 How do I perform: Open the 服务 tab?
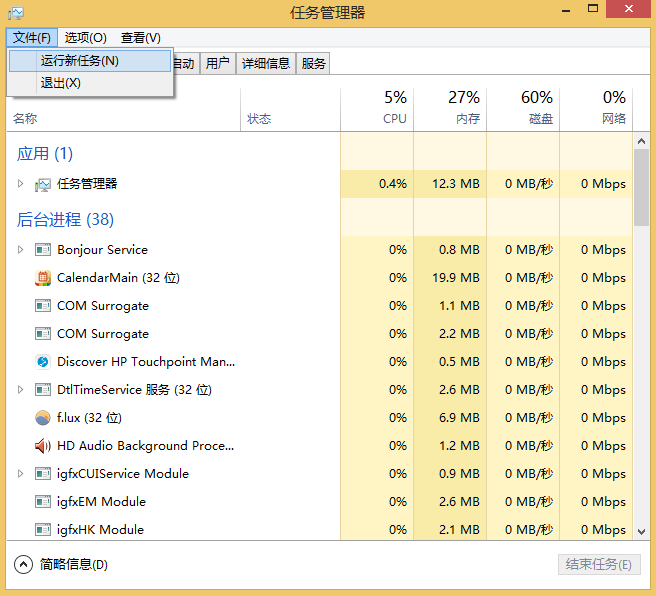pos(313,64)
